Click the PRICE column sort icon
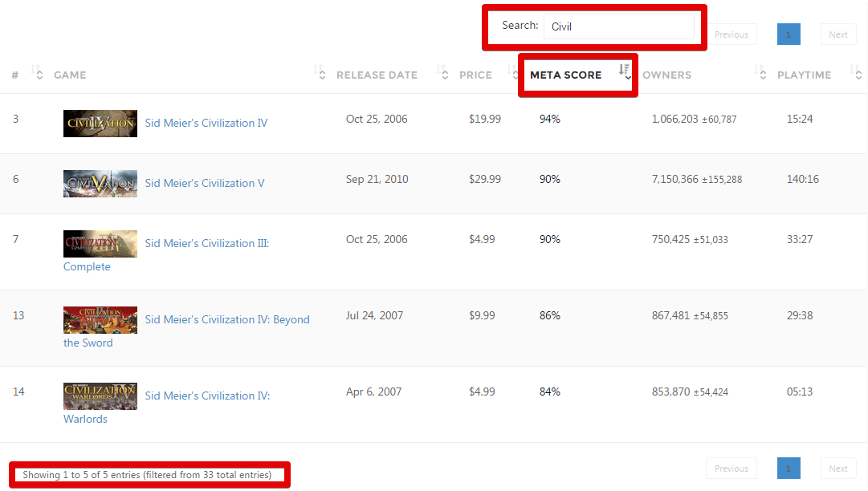868x491 pixels. [x=515, y=74]
